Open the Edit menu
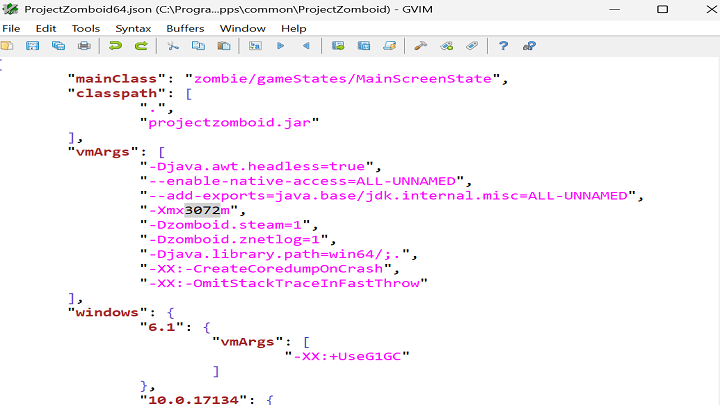The width and height of the screenshot is (720, 405). (x=46, y=28)
